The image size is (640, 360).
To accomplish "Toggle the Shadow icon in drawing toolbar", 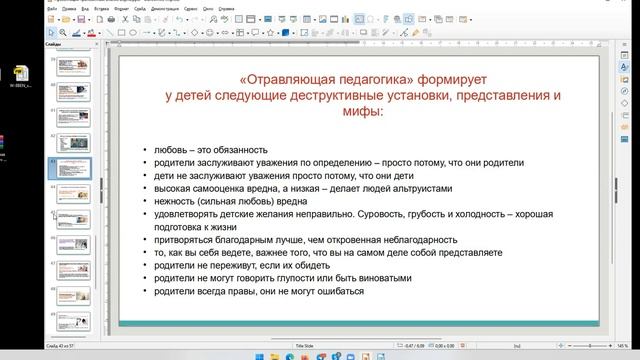I will pos(363,33).
